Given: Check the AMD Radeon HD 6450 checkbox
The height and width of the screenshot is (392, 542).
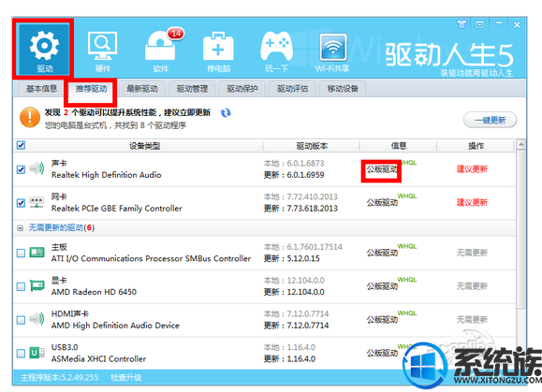Looking at the screenshot, I should click(21, 286).
